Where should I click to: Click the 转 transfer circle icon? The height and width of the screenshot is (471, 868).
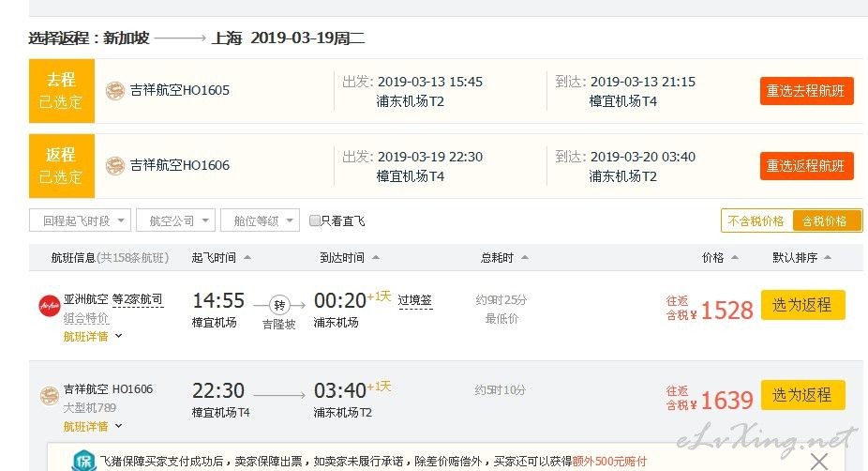pyautogui.click(x=279, y=305)
